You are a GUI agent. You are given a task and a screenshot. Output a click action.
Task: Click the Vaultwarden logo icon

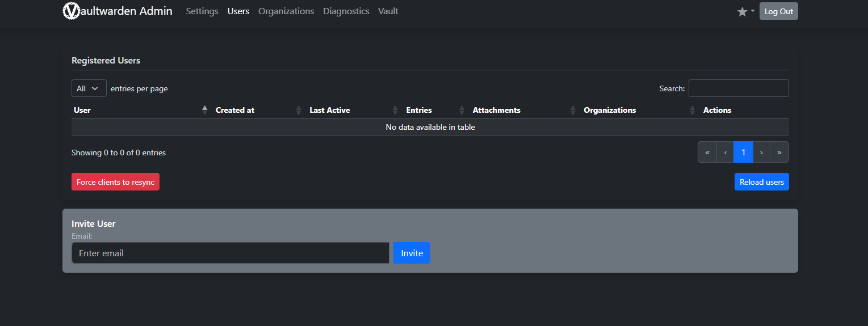(x=71, y=11)
